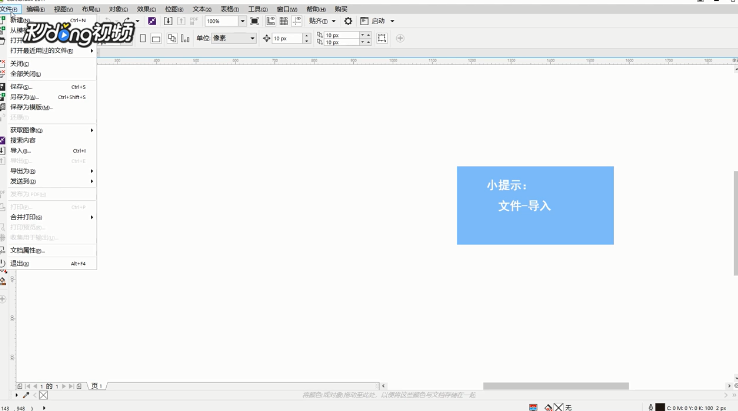Open the 贴齐 snap-to dropdown
The height and width of the screenshot is (411, 738).
click(x=322, y=21)
